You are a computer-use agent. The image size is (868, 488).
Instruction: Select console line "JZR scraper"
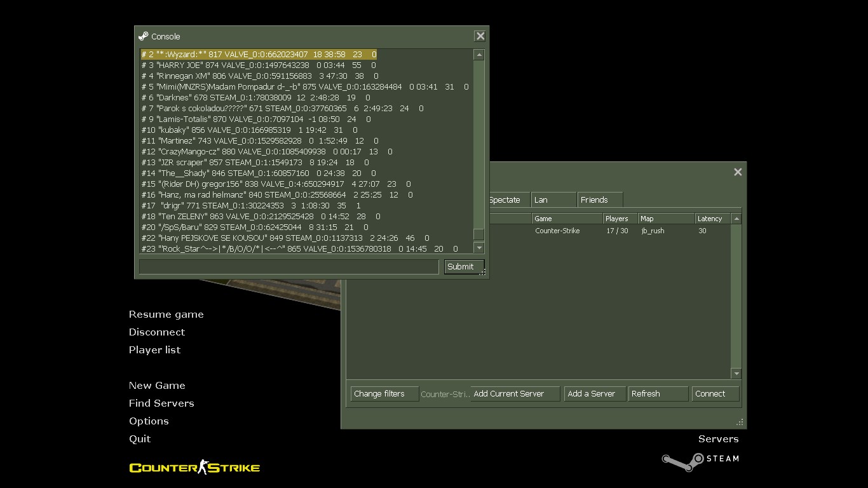[x=255, y=163]
